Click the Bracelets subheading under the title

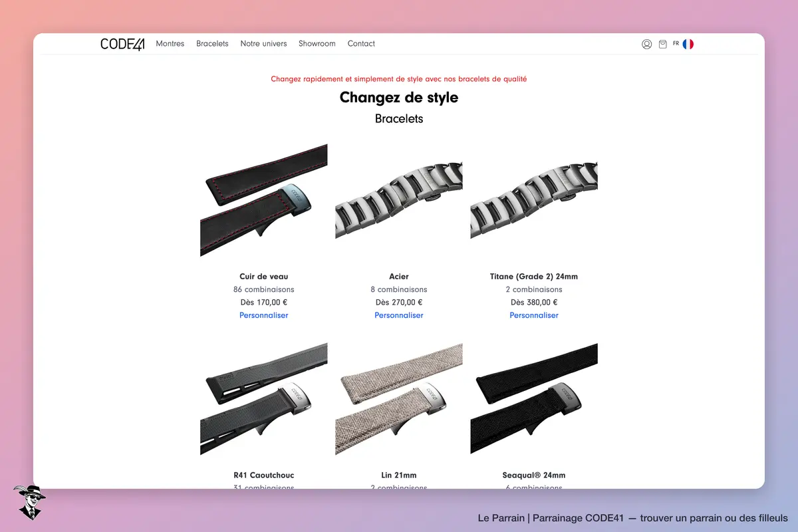click(x=399, y=119)
